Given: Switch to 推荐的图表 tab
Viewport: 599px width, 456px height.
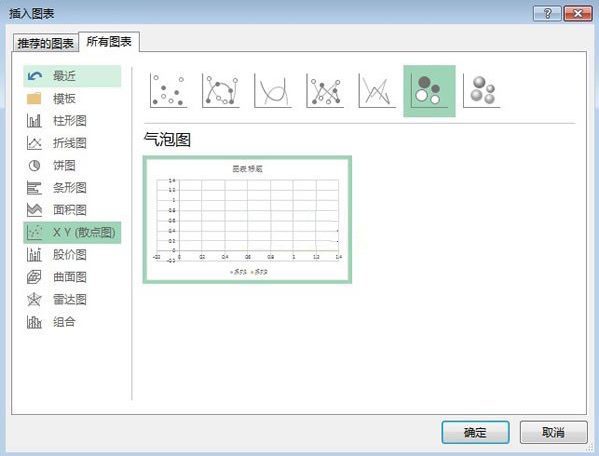Looking at the screenshot, I should [x=45, y=43].
